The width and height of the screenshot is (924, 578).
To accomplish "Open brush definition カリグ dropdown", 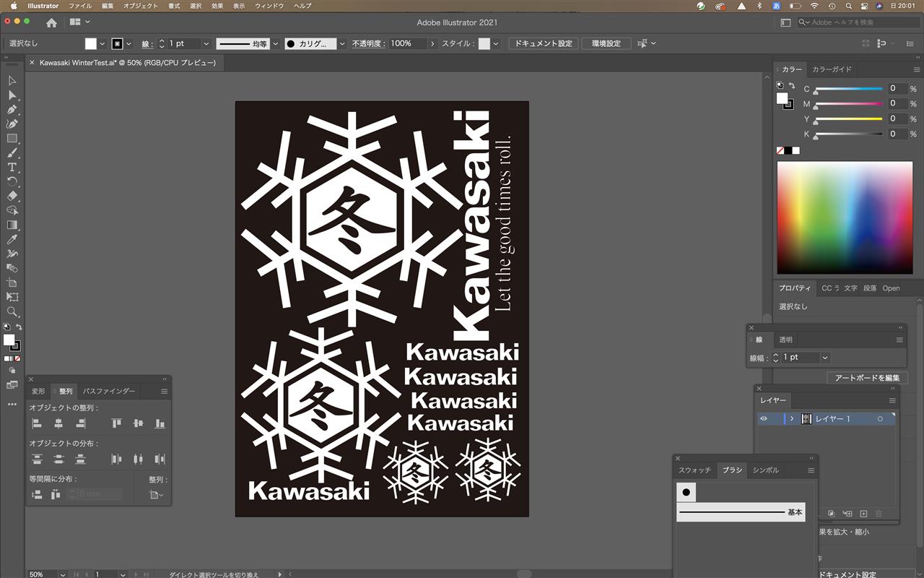I will [342, 44].
